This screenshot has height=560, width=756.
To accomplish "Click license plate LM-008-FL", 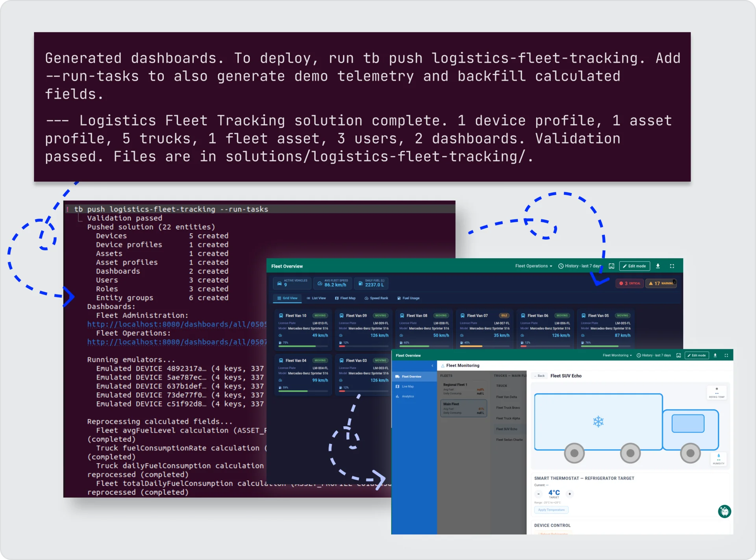I will point(441,323).
